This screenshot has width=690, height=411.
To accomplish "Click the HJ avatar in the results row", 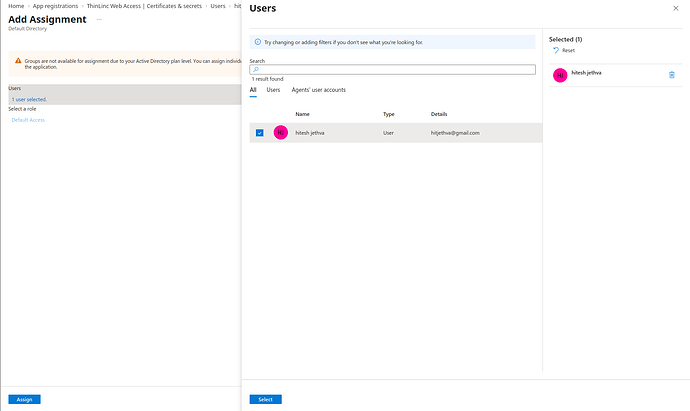I will click(281, 132).
